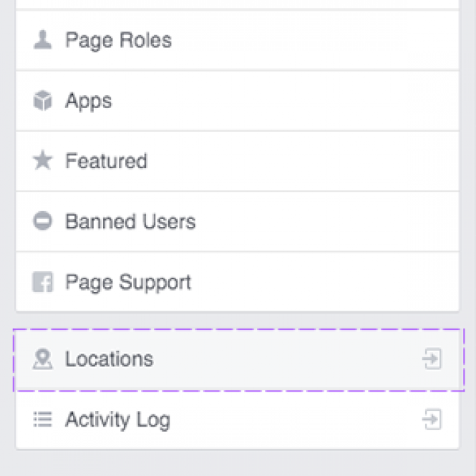Image resolution: width=476 pixels, height=476 pixels.
Task: Open the Apps settings section
Action: click(89, 101)
